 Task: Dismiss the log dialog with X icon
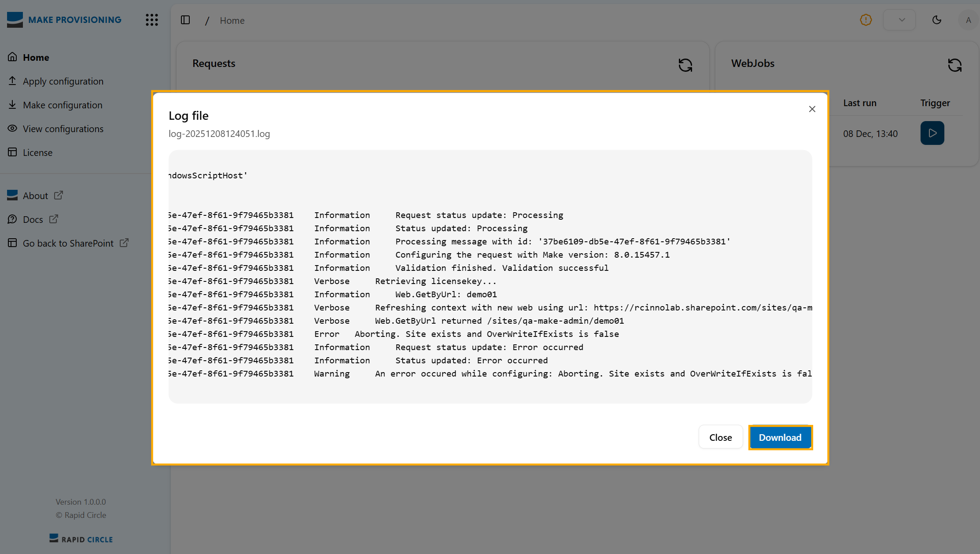[812, 109]
